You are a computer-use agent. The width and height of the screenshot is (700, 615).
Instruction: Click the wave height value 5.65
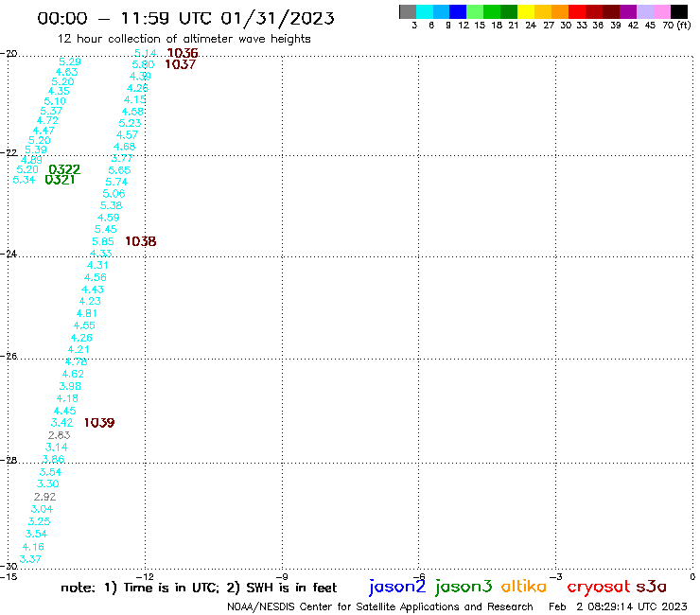(x=119, y=170)
